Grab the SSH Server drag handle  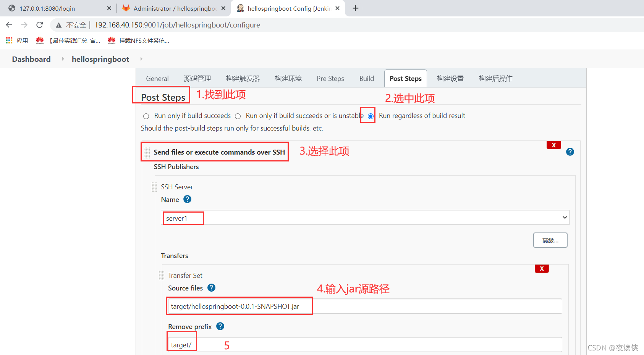[x=155, y=187]
